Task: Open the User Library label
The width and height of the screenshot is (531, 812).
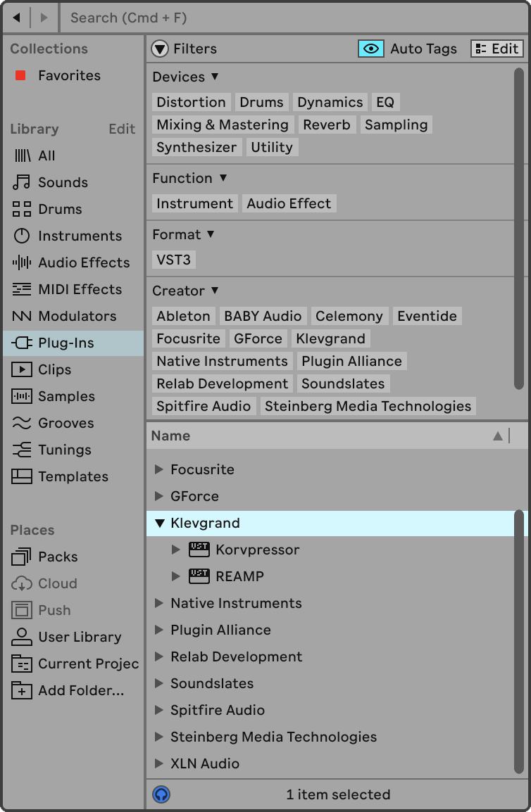Action: click(x=80, y=637)
